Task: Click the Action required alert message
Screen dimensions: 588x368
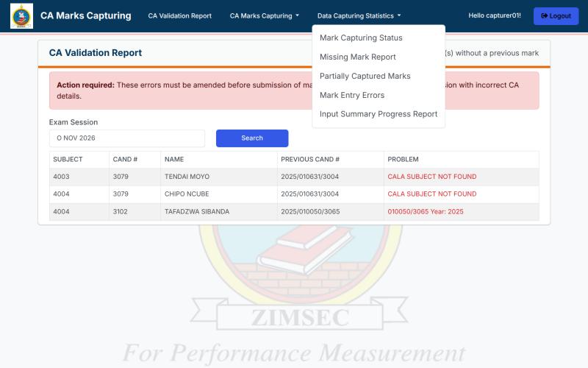Action: point(294,91)
